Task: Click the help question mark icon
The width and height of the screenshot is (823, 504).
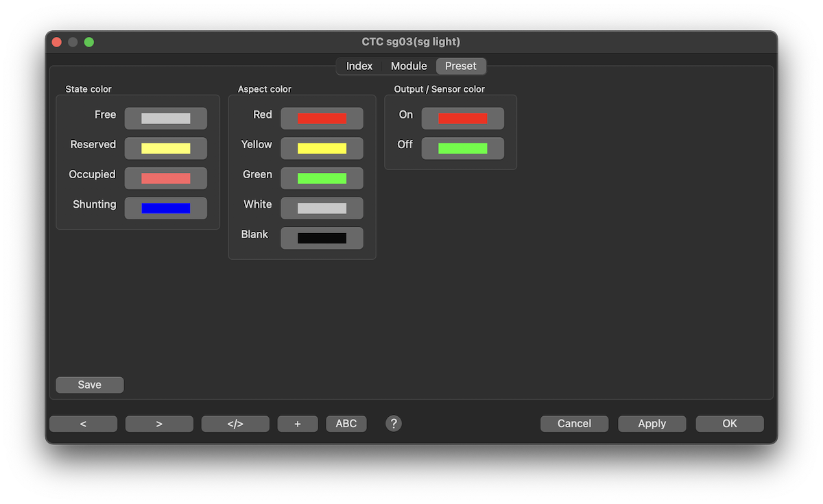Action: tap(394, 424)
